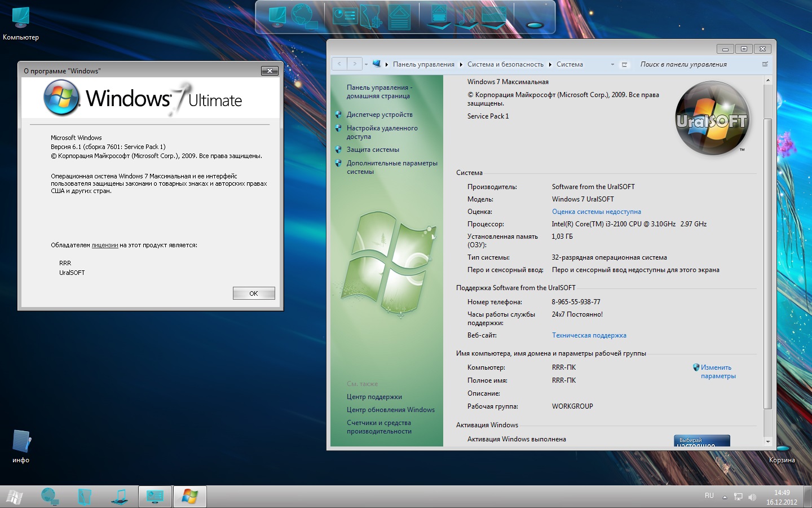The image size is (812, 508).
Task: Open the лицензии link in About dialog
Action: [105, 245]
